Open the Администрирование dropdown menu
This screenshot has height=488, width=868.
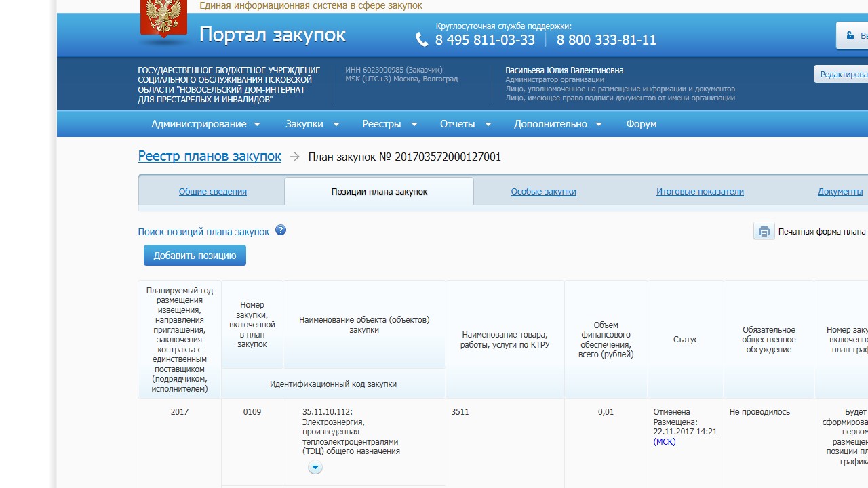click(x=205, y=124)
